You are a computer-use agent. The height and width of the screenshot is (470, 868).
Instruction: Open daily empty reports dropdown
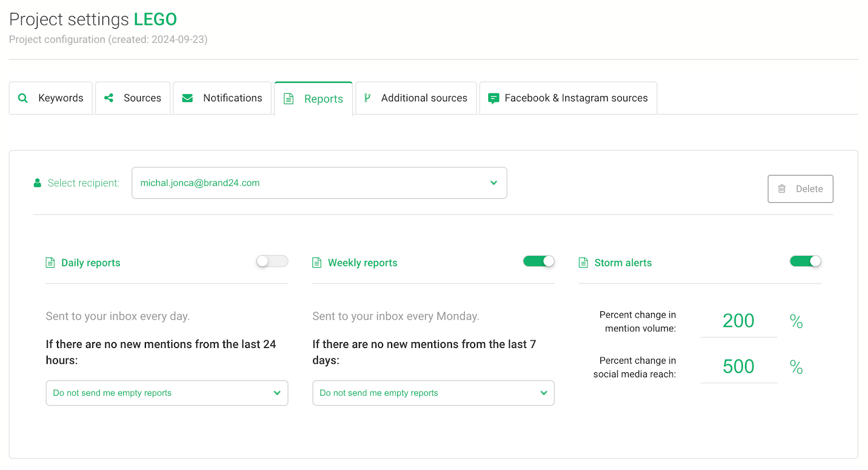167,393
